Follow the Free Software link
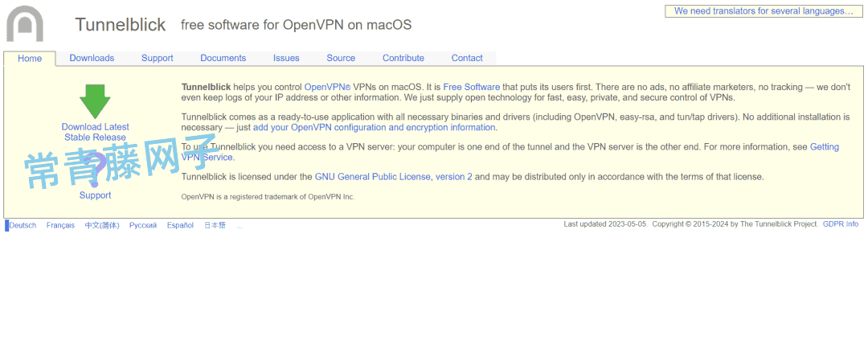 click(471, 87)
